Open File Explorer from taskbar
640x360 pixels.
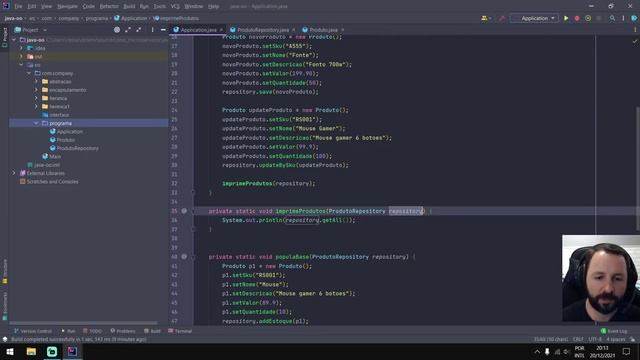pos(31,351)
